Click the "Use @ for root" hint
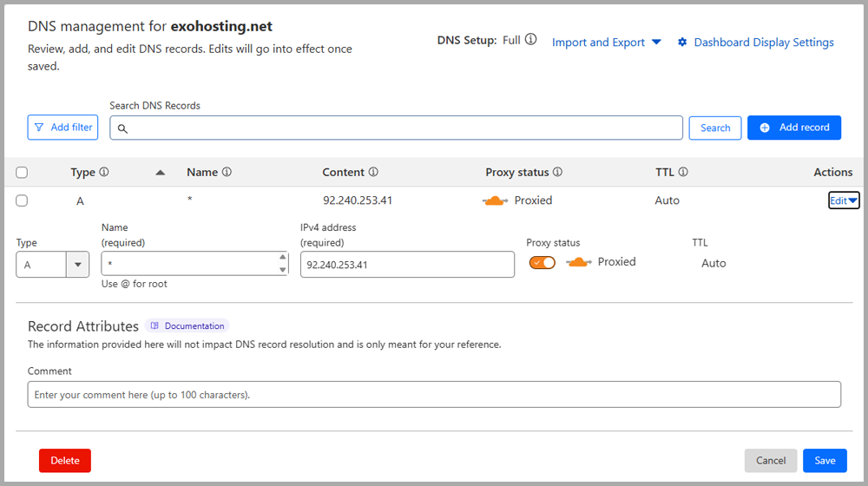 tap(134, 284)
